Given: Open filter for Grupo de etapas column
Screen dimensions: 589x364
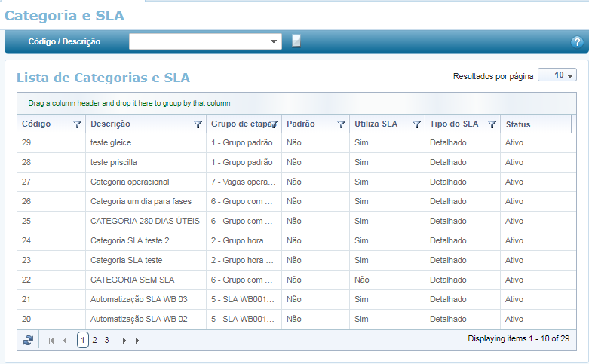Looking at the screenshot, I should (274, 124).
